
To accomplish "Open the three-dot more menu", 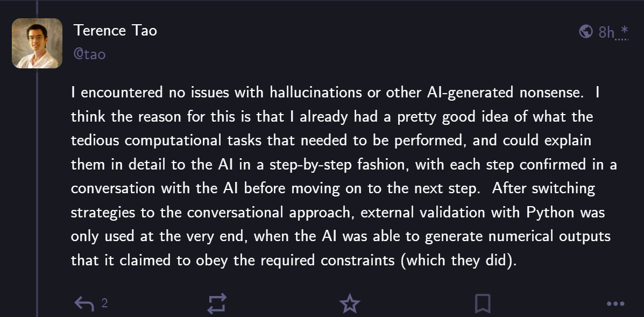I will pos(615,304).
